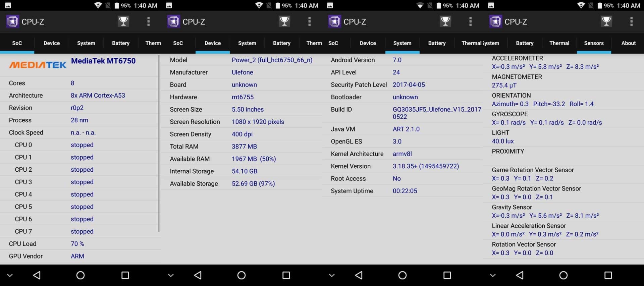Click the CPU-Z chip logo on the SoC screen
This screenshot has height=286, width=644.
tap(12, 21)
